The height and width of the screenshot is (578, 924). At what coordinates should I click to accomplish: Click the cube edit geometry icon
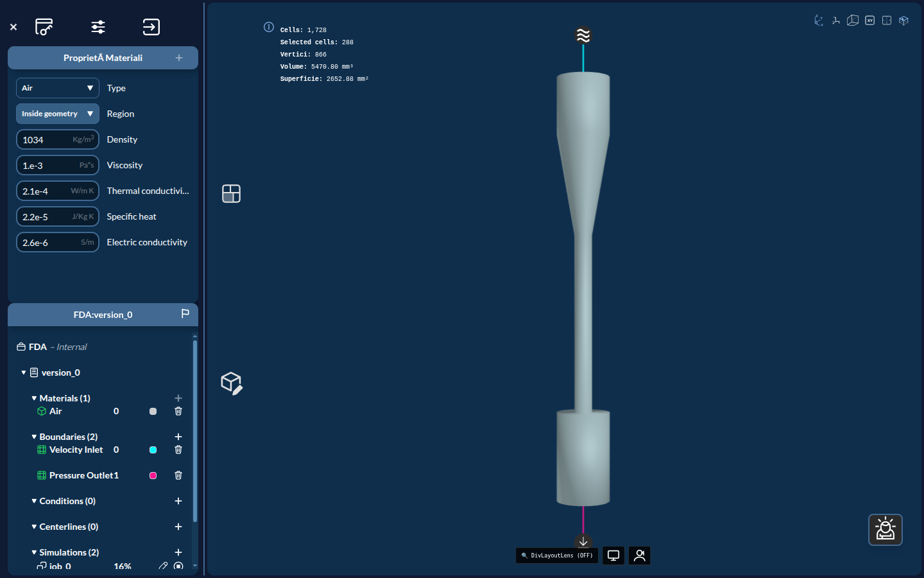click(231, 383)
